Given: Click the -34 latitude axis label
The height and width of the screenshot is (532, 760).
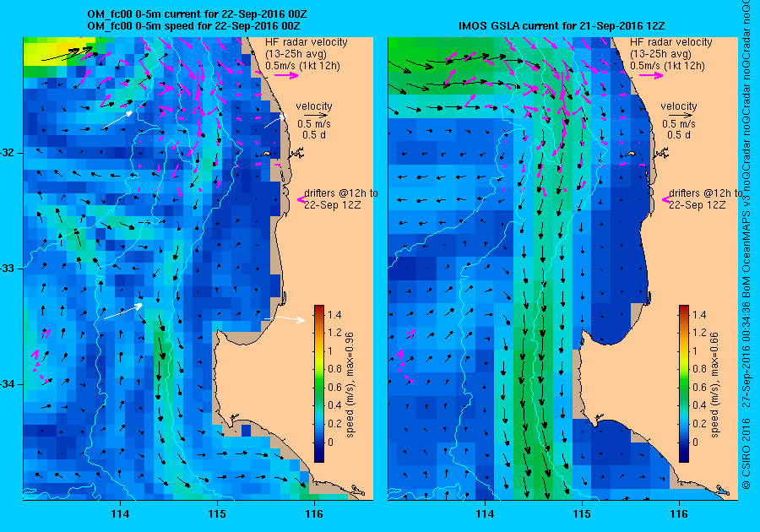Looking at the screenshot, I should (8, 384).
